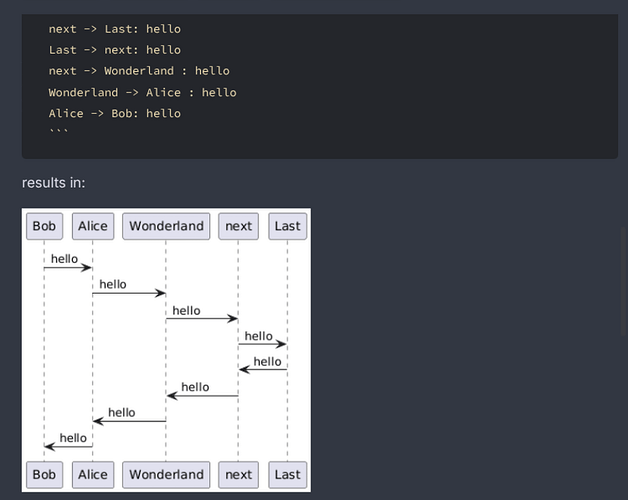This screenshot has height=500, width=628.
Task: Select the bottom Alice participant box
Action: tap(92, 474)
